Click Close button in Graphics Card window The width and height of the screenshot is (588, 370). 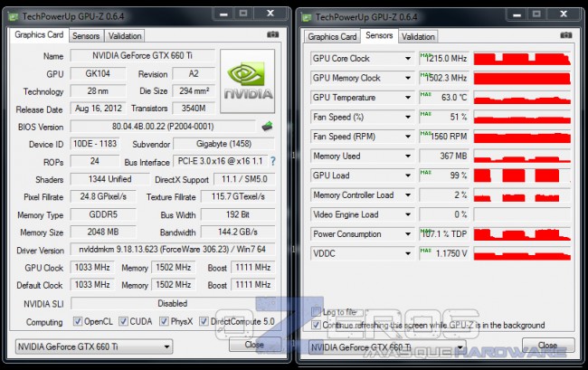(254, 344)
